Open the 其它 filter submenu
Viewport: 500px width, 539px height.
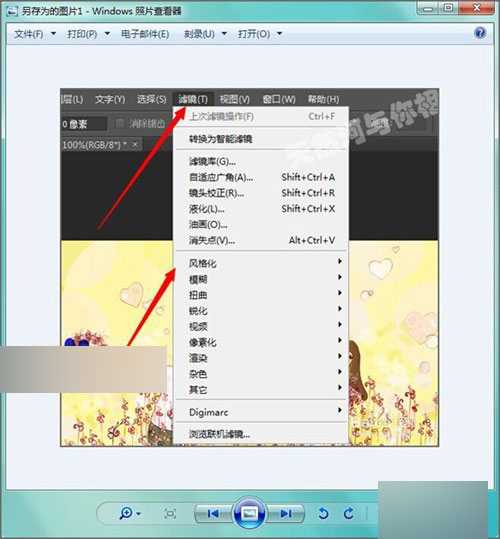(262, 390)
